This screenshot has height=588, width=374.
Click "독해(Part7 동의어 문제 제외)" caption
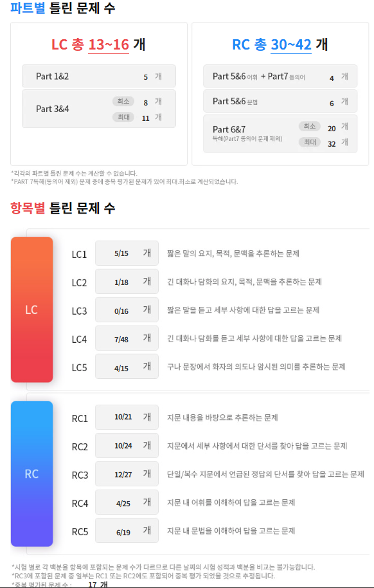pos(247,139)
